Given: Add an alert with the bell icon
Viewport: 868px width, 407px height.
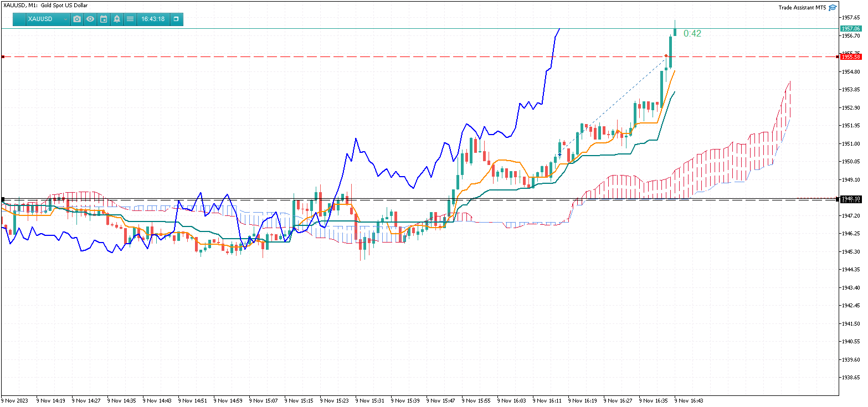Looking at the screenshot, I should coord(117,19).
